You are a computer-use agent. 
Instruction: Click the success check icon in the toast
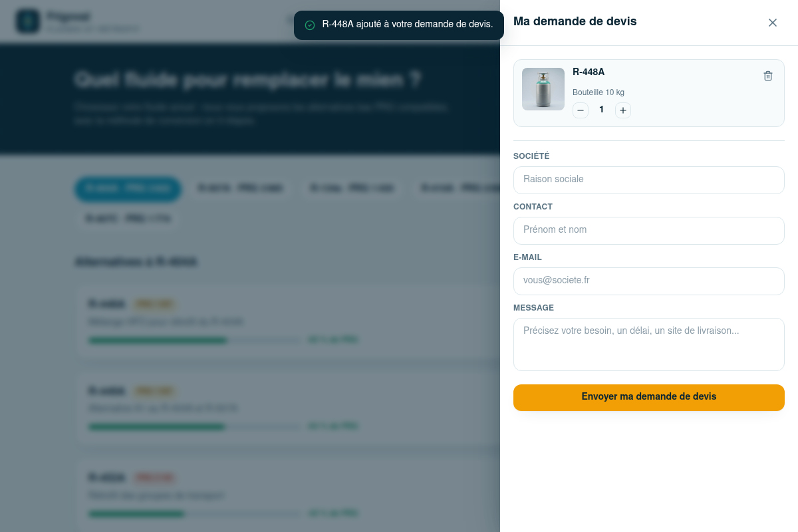[310, 25]
